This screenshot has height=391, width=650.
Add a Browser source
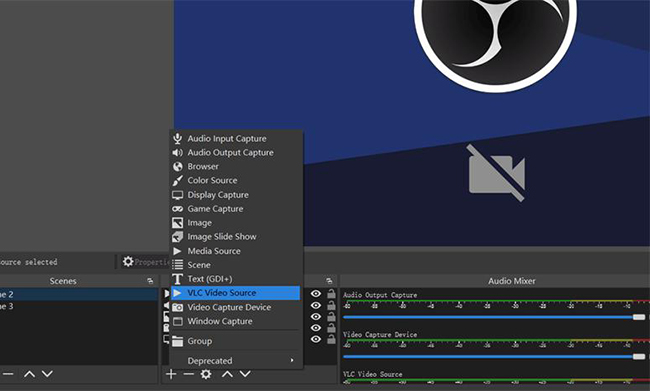pyautogui.click(x=235, y=166)
